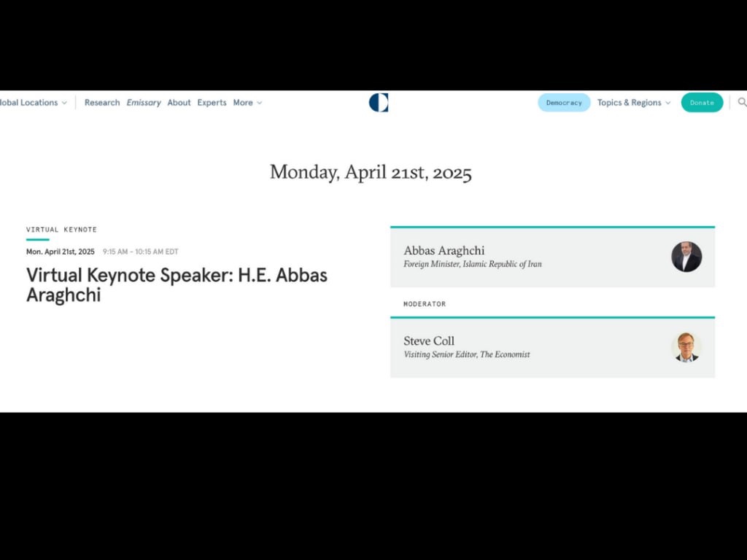
Task: Click the Monday, April 21st, 2025 heading
Action: [371, 173]
